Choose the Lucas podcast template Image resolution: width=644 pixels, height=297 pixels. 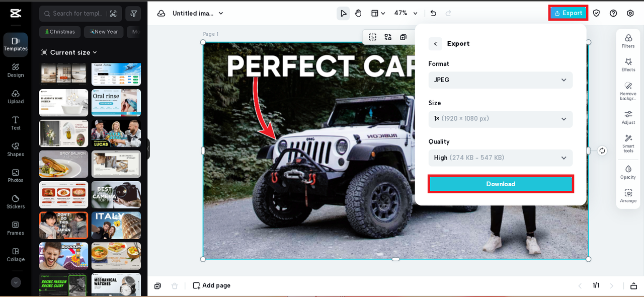click(x=116, y=133)
